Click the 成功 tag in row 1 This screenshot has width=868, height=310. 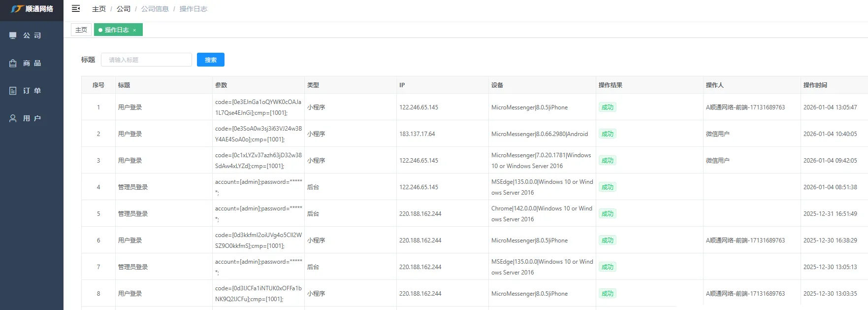click(x=607, y=107)
